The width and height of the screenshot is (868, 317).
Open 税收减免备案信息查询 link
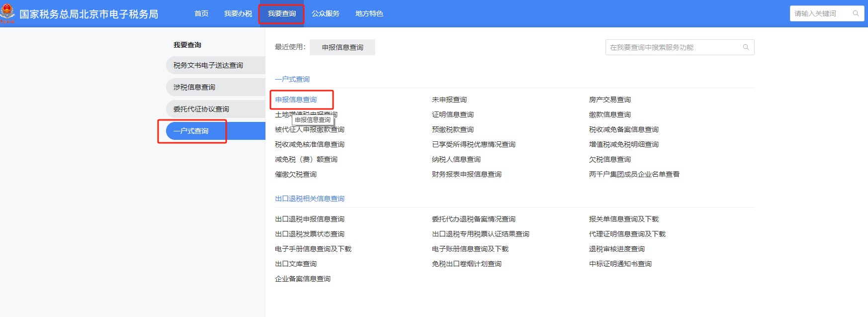[624, 129]
